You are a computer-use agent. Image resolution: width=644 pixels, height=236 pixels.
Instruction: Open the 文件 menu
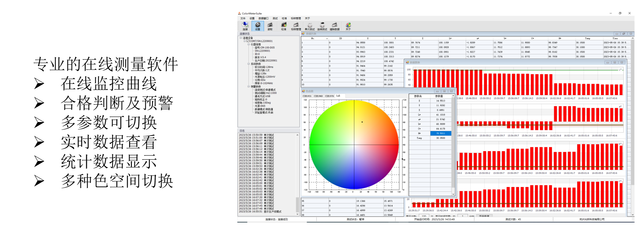(243, 19)
